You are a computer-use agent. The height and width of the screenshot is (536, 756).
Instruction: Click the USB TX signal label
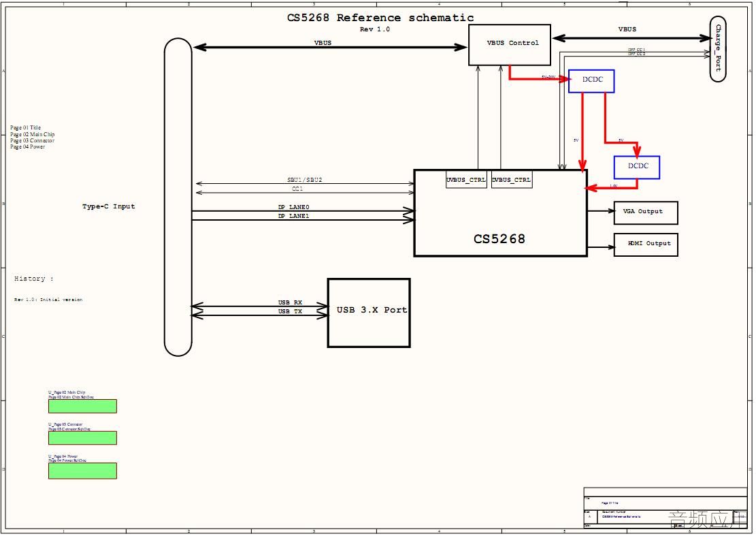(x=290, y=312)
